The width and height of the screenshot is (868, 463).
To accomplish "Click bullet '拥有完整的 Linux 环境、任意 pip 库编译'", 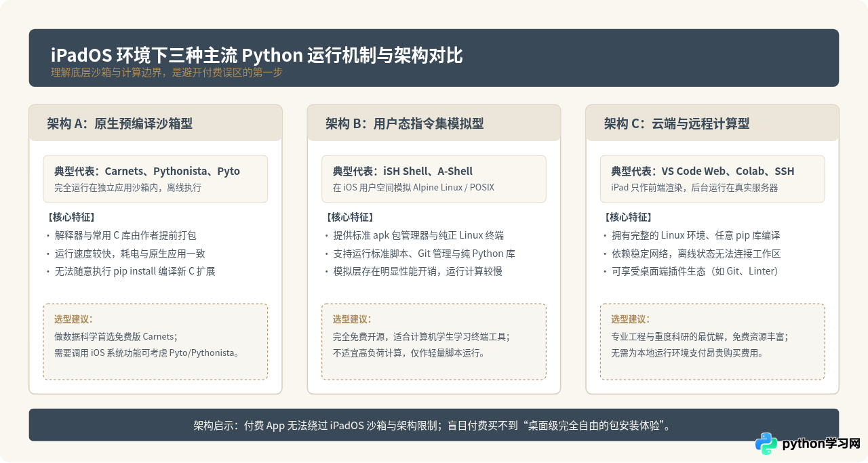I will pos(696,235).
